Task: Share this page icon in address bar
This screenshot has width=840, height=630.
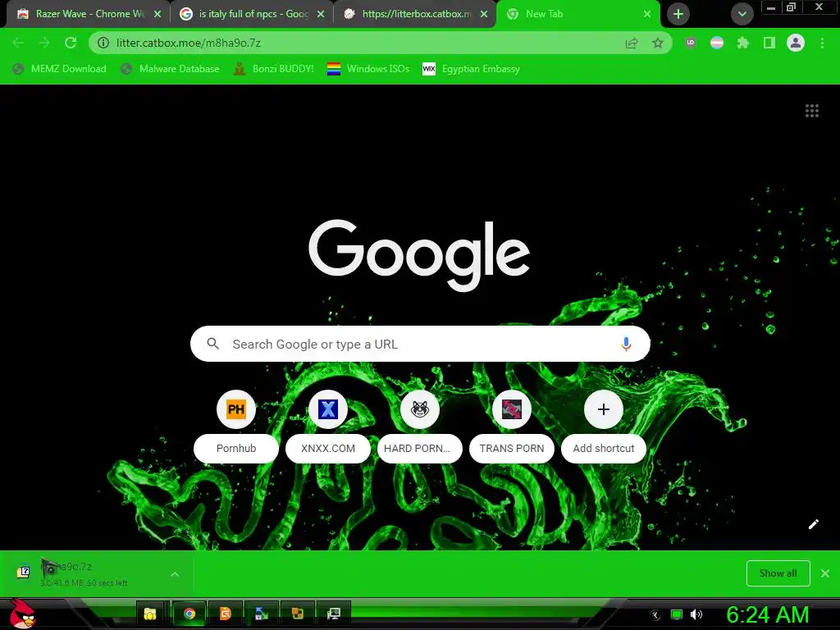Action: (x=632, y=43)
